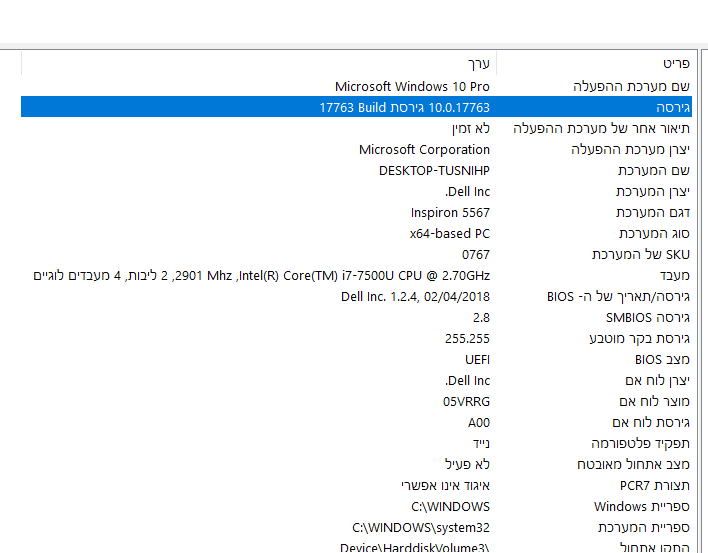708x553 pixels.
Task: Select the 'ספריית המערכת' item
Action: click(x=644, y=528)
